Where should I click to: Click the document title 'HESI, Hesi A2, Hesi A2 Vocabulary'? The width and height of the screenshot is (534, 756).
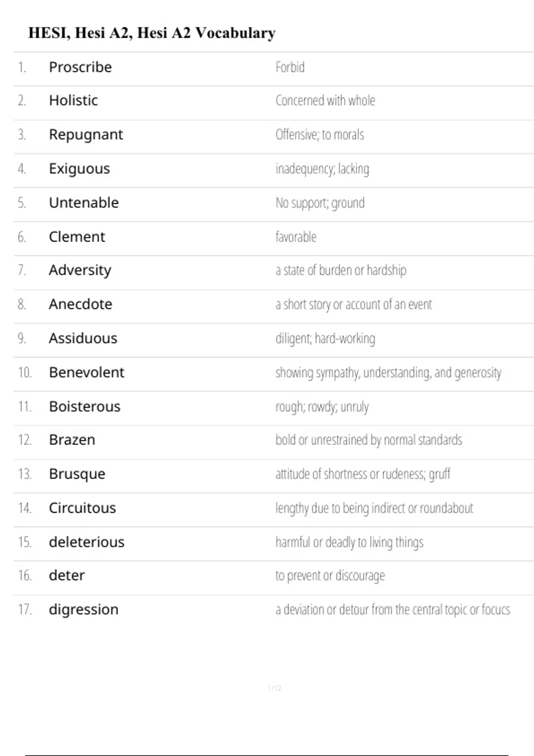coord(152,33)
